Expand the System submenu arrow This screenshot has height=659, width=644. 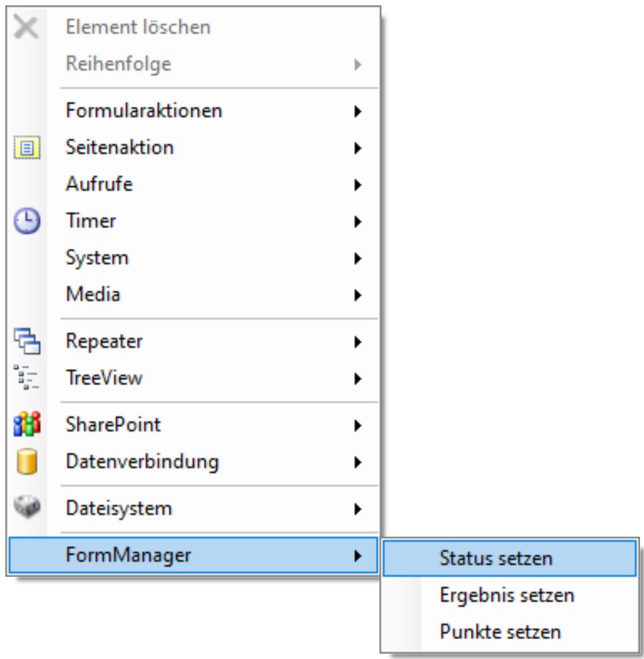pos(358,258)
